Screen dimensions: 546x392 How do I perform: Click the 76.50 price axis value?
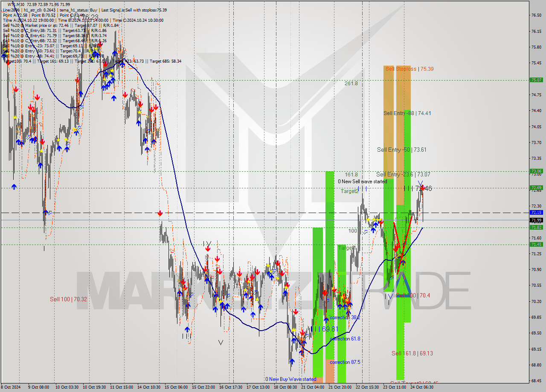536,15
